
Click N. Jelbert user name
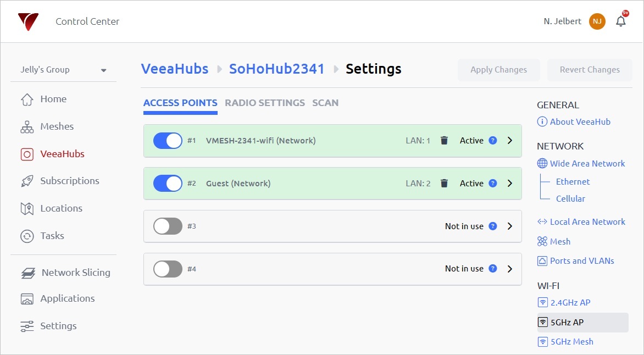(x=562, y=21)
